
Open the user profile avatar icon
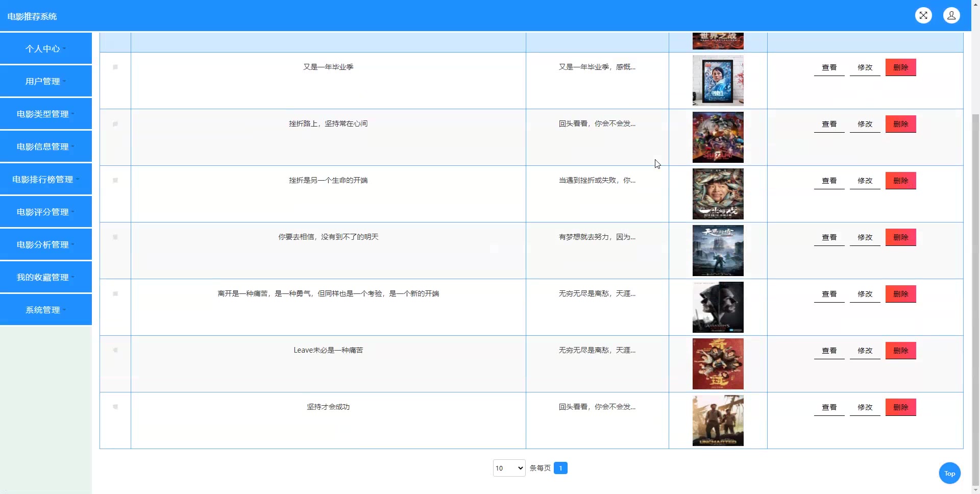click(x=951, y=15)
